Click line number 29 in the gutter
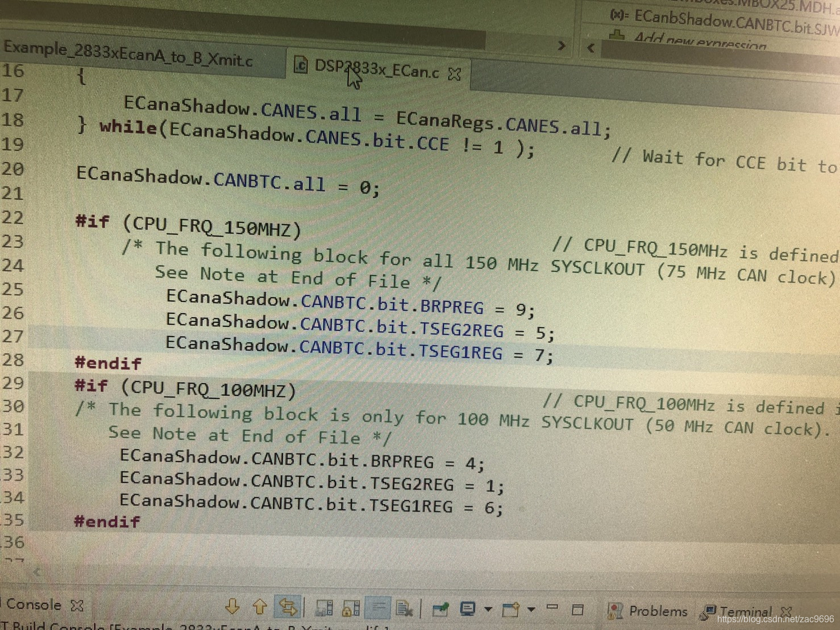Screen dimensions: 840x630 tap(13, 383)
